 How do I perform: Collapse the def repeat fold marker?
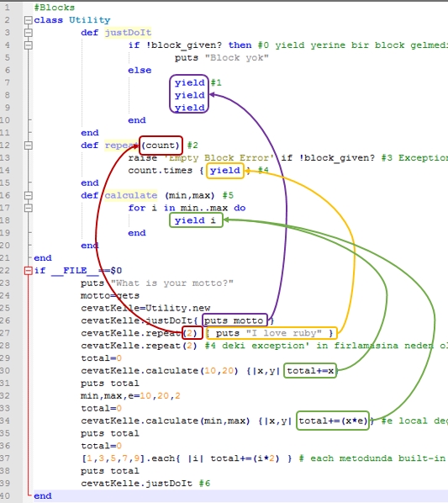point(29,146)
